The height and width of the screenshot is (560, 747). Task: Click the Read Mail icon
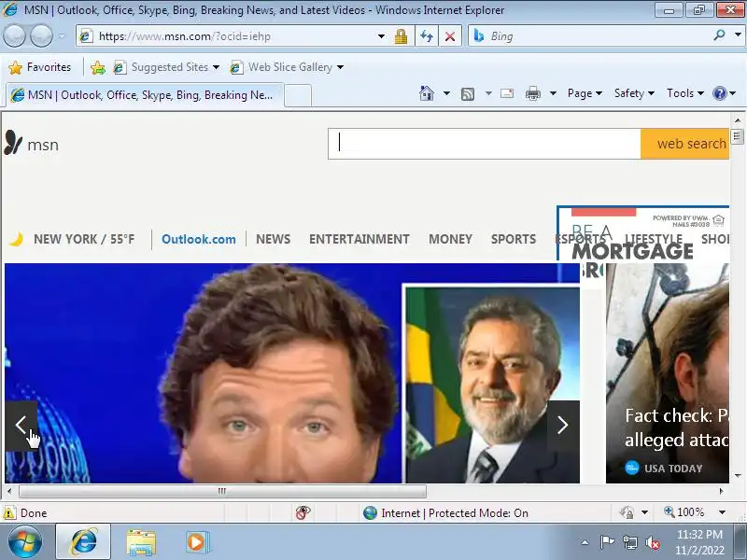pos(507,93)
